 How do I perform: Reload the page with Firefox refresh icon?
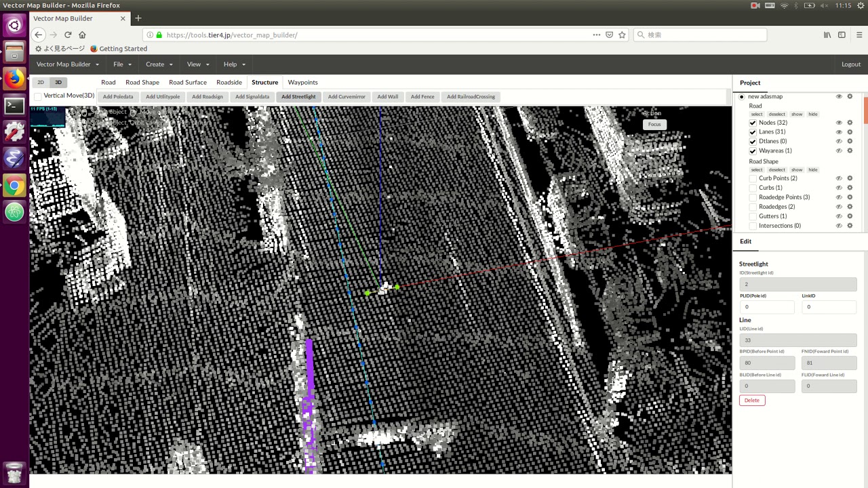[68, 35]
